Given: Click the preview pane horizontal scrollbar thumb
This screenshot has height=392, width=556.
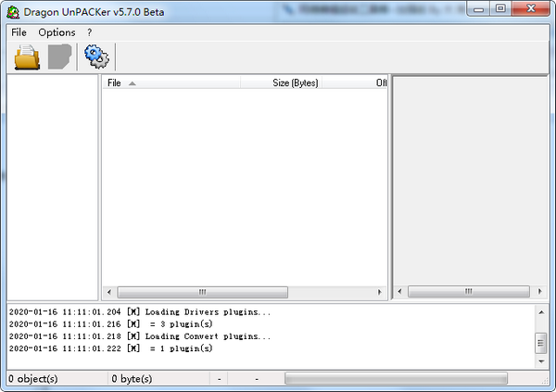Looking at the screenshot, I should click(x=468, y=292).
